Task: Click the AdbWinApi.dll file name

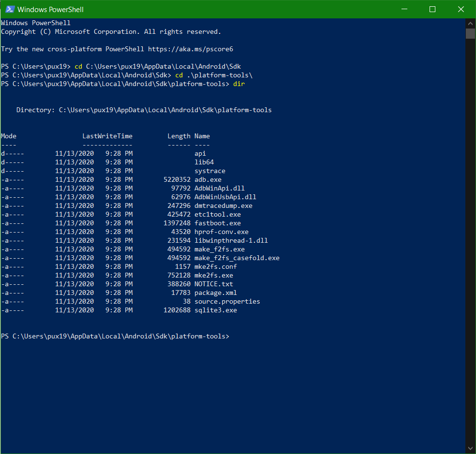Action: click(x=220, y=189)
